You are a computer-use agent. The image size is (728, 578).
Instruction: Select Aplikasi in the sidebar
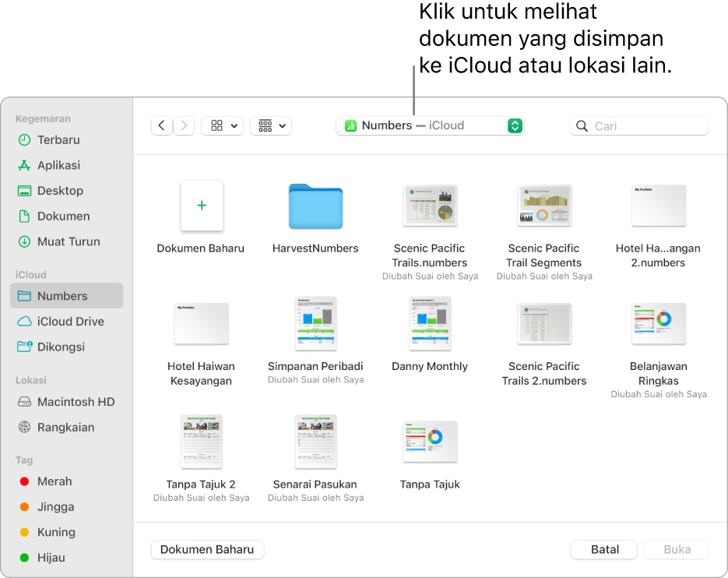pyautogui.click(x=58, y=165)
